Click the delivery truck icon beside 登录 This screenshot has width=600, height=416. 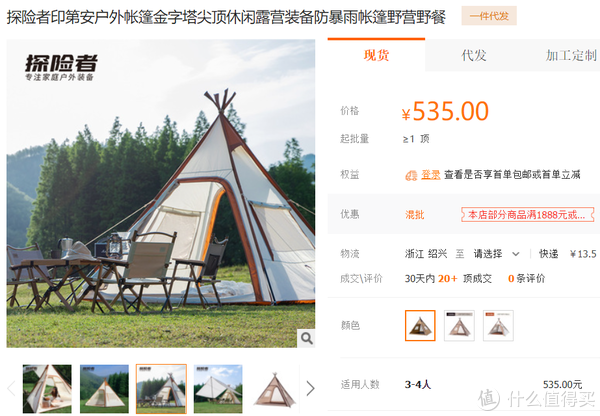coord(411,175)
